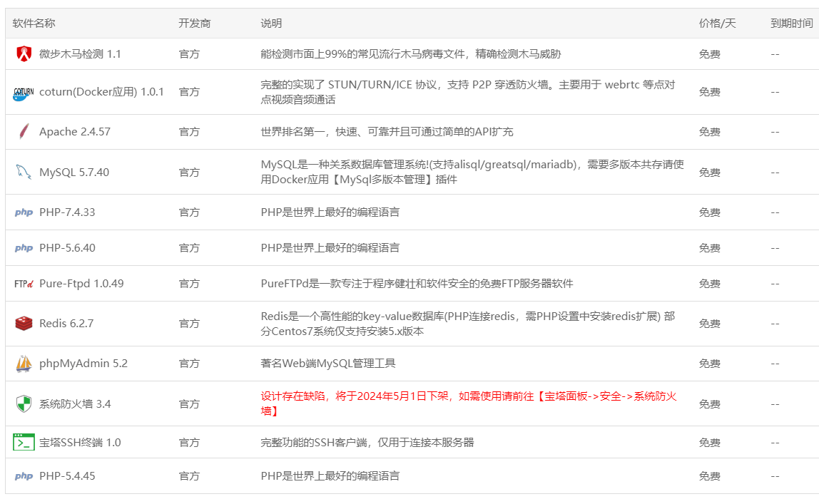The width and height of the screenshot is (819, 504).
Task: Click the 系统防火墙 green shield icon
Action: [24, 403]
